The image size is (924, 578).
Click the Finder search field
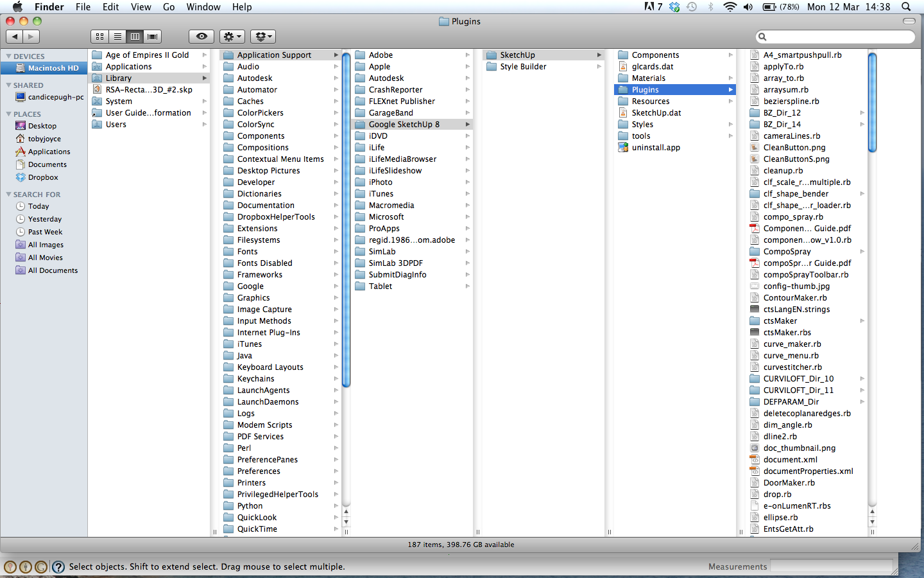[x=837, y=37]
